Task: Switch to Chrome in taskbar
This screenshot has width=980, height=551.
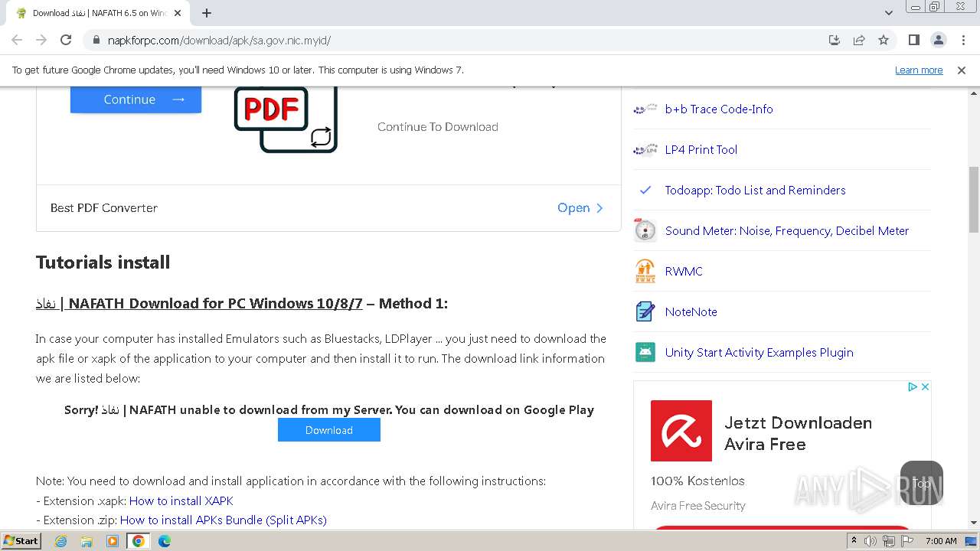Action: tap(139, 541)
